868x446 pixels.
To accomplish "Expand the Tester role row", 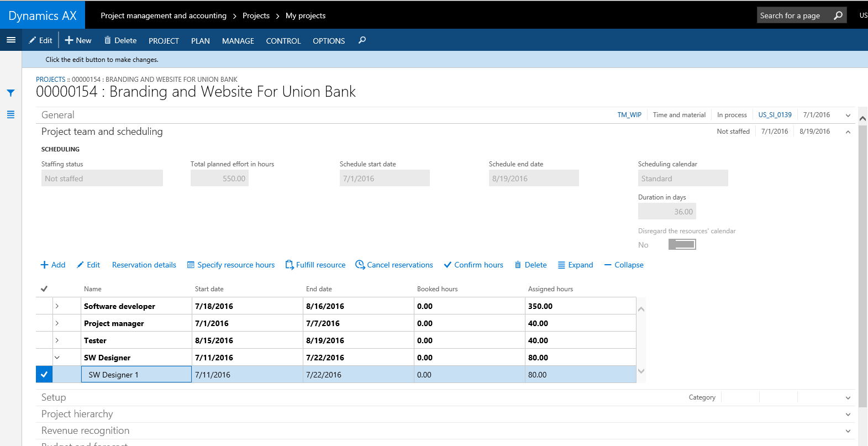I will pos(57,340).
